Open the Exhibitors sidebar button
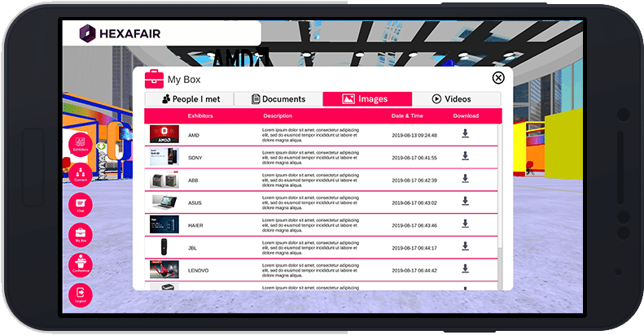The height and width of the screenshot is (335, 644). pyautogui.click(x=81, y=145)
